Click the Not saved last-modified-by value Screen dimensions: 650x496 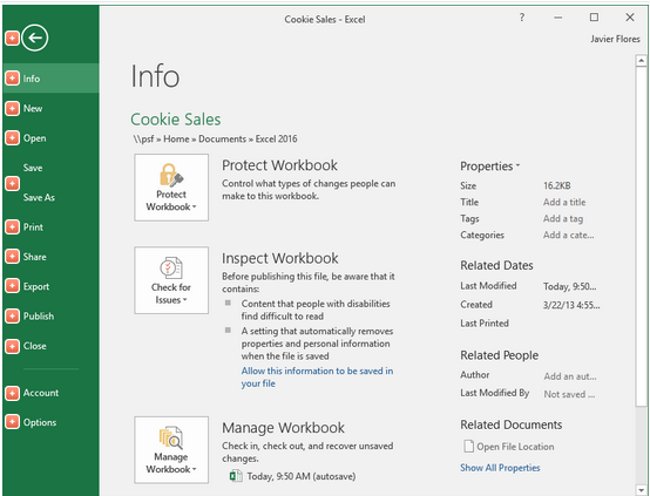(x=569, y=394)
